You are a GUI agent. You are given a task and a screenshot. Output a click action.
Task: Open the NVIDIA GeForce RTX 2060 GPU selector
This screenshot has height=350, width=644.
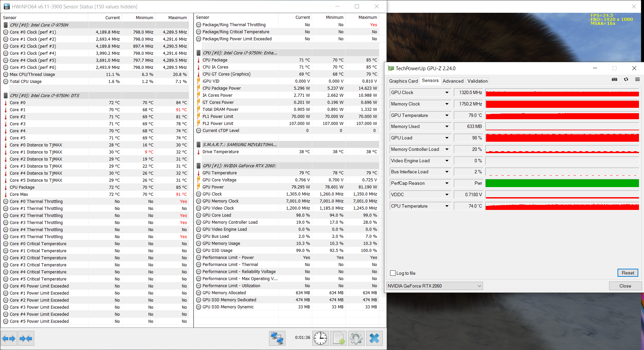point(435,286)
